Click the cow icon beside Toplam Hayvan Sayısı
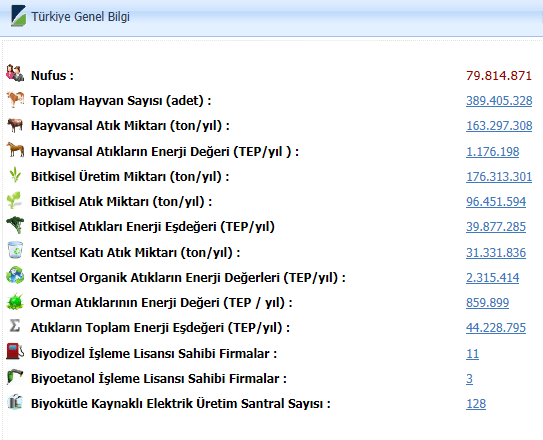 coord(15,99)
